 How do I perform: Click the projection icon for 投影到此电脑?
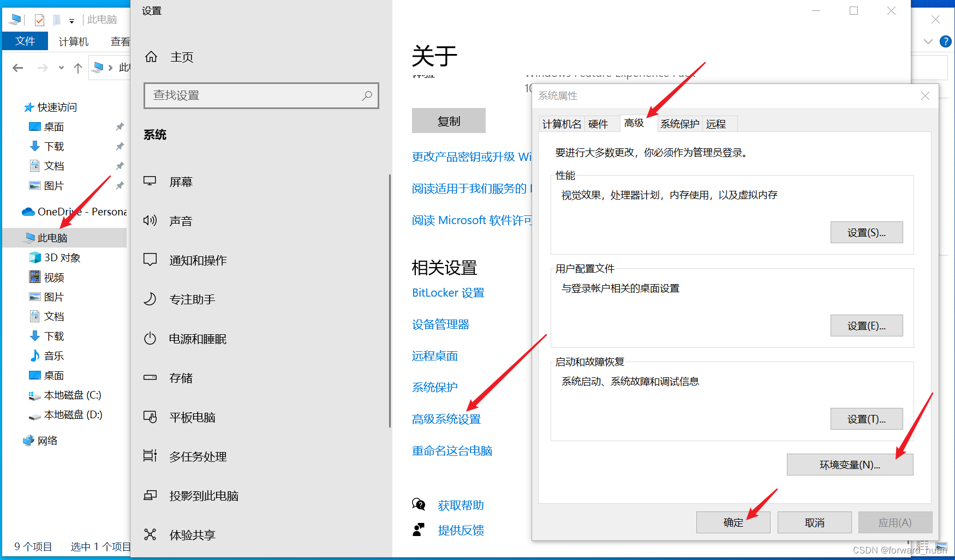pos(150,495)
